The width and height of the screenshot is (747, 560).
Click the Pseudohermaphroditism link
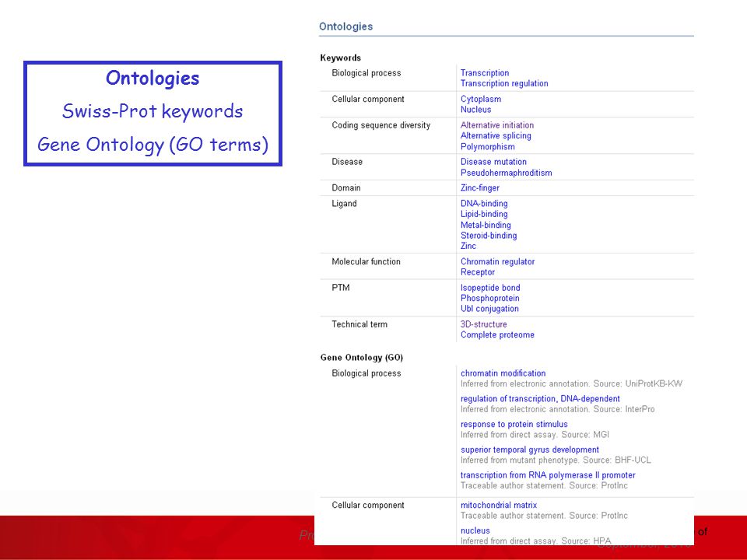click(506, 173)
